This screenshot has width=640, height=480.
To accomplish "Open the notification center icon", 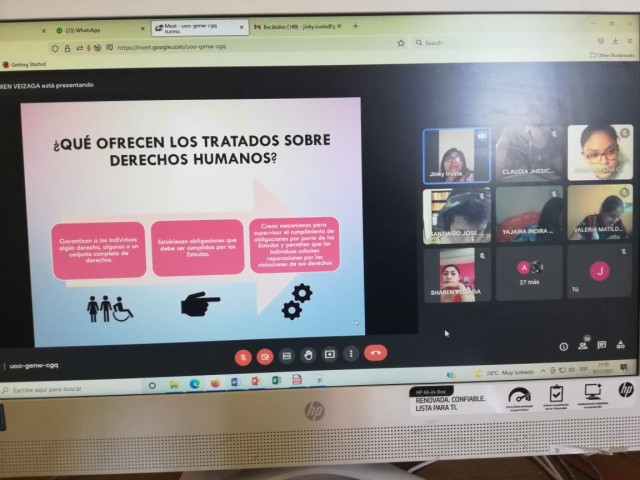I will point(624,368).
